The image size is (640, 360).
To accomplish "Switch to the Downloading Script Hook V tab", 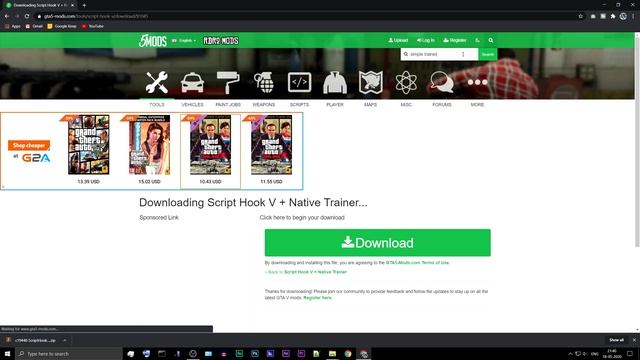I will (40, 5).
